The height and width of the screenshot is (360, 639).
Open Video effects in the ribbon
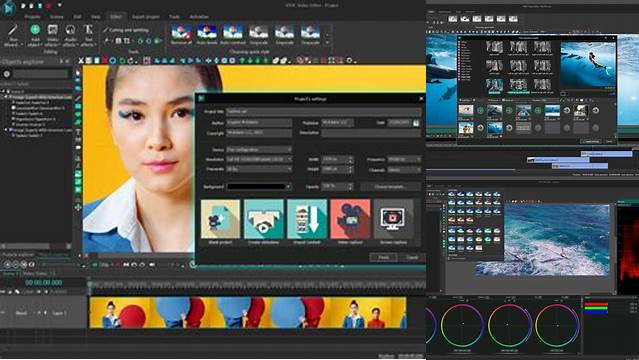click(53, 35)
